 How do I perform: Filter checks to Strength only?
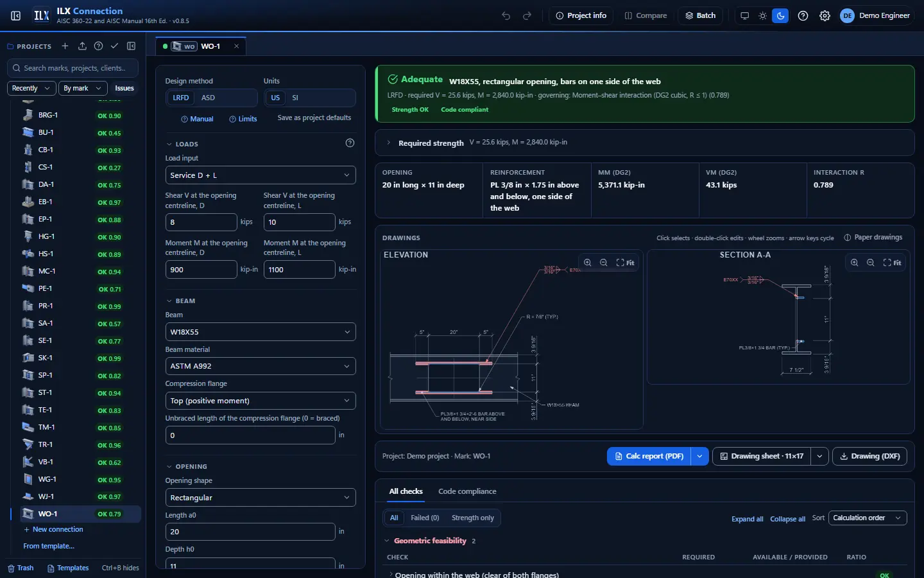click(473, 518)
